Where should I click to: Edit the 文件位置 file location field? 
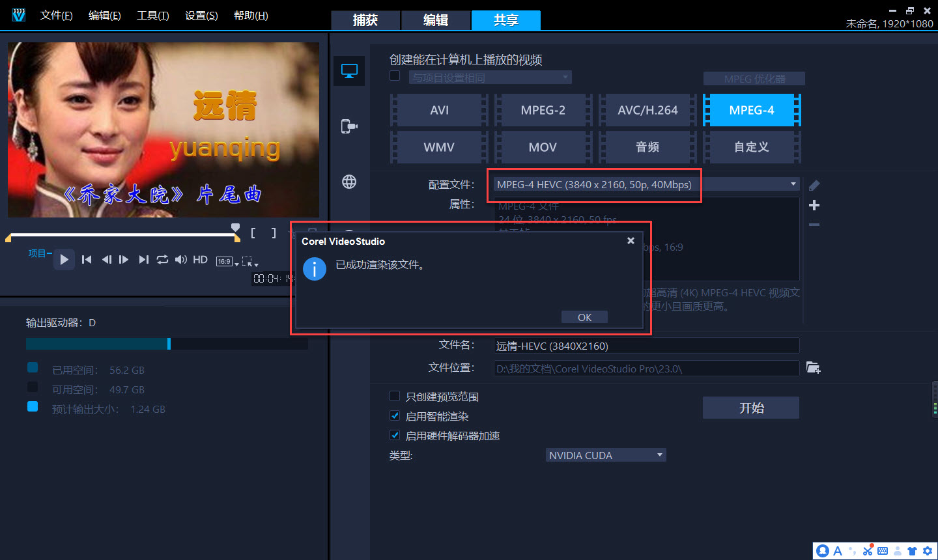(646, 369)
